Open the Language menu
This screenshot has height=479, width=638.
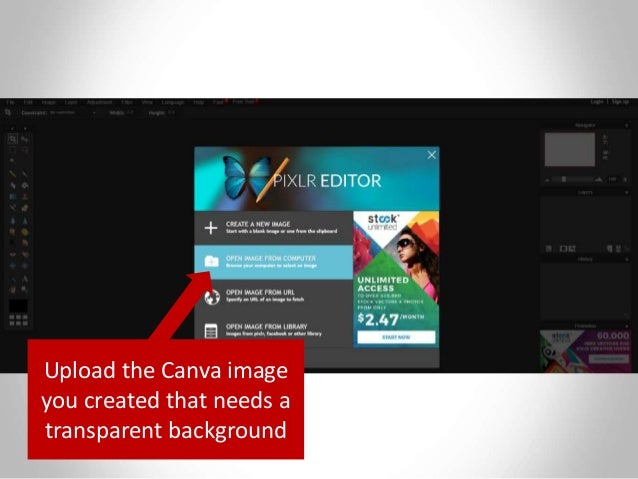pyautogui.click(x=173, y=102)
